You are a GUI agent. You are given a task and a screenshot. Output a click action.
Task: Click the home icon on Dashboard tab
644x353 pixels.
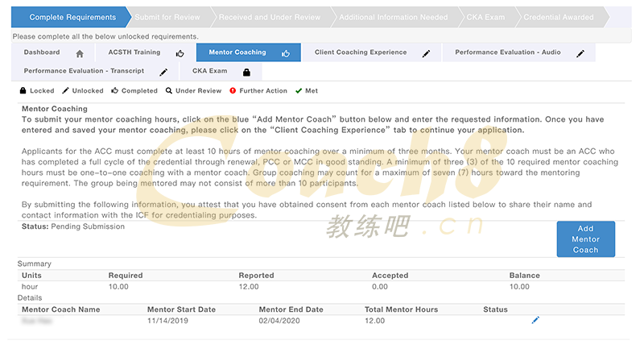(x=79, y=54)
